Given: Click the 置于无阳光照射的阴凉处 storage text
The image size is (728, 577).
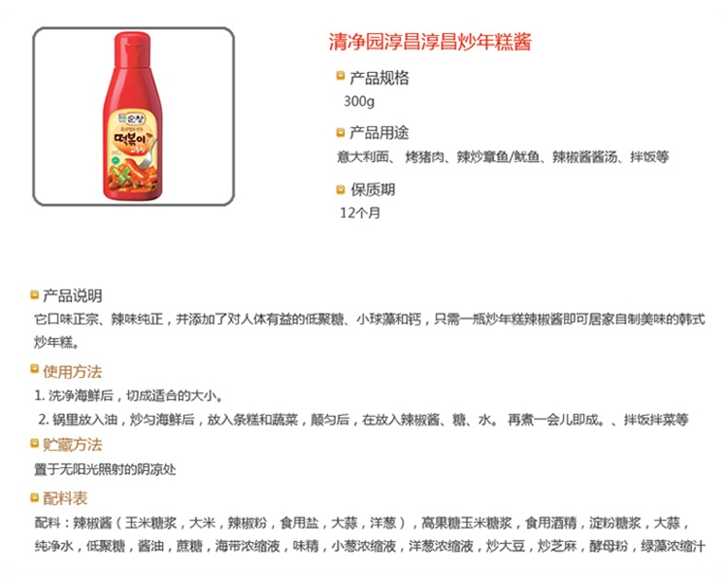Looking at the screenshot, I should 105,469.
